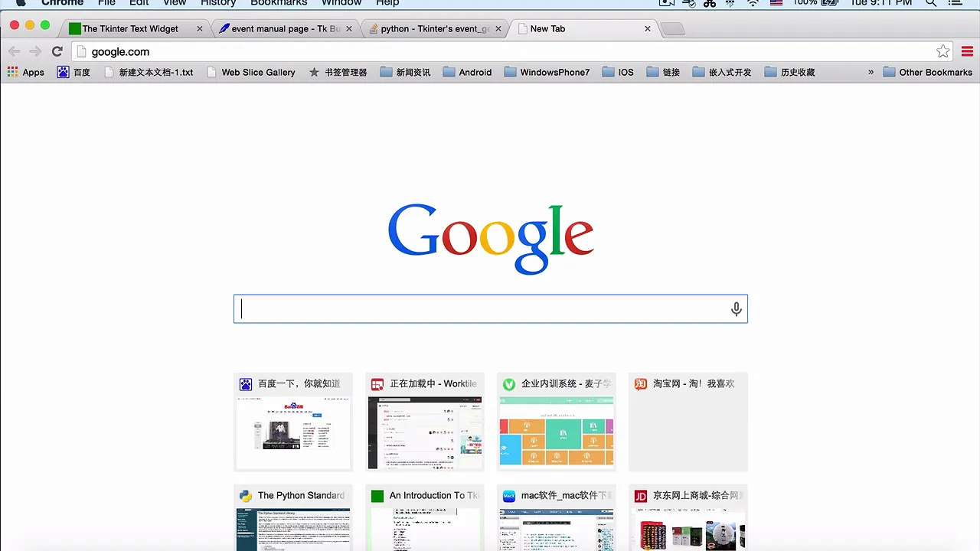Open the Web Slice Gallery bookmark
The image size is (980, 551).
[x=250, y=72]
